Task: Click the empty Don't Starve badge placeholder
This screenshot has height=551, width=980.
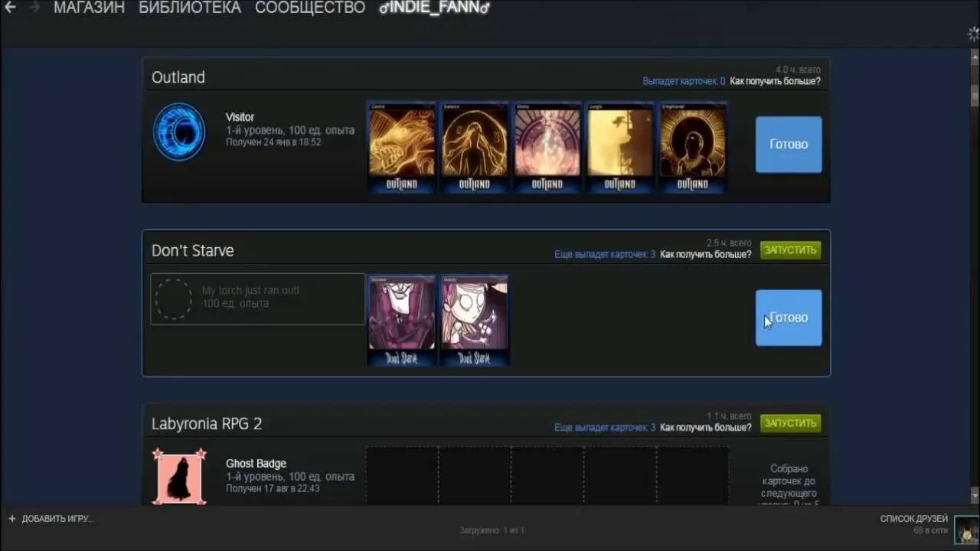Action: (x=174, y=298)
